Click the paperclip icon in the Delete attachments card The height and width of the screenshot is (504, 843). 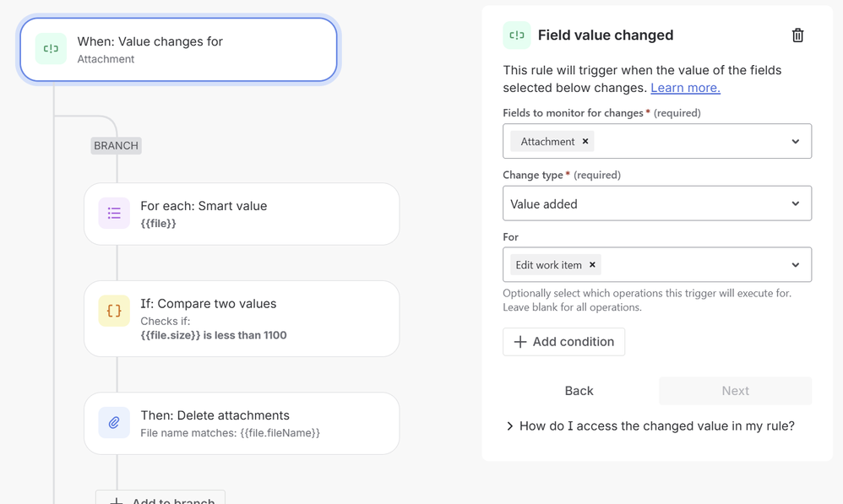tap(114, 423)
